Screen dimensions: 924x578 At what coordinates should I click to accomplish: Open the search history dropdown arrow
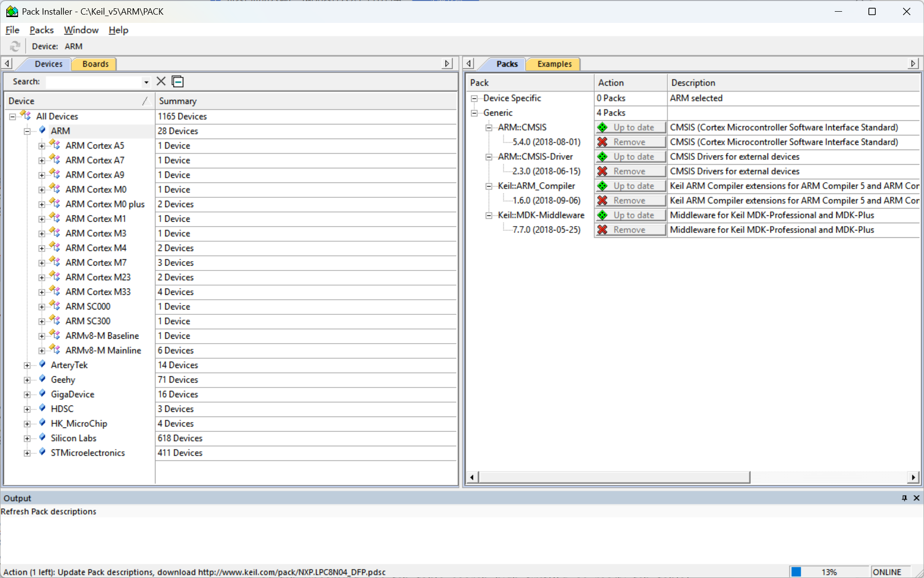146,82
